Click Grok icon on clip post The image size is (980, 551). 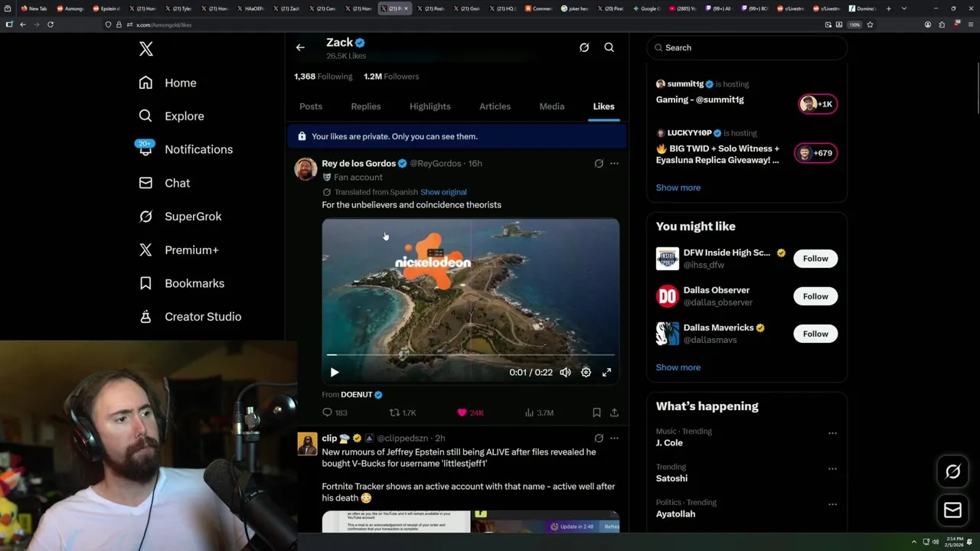pos(599,438)
